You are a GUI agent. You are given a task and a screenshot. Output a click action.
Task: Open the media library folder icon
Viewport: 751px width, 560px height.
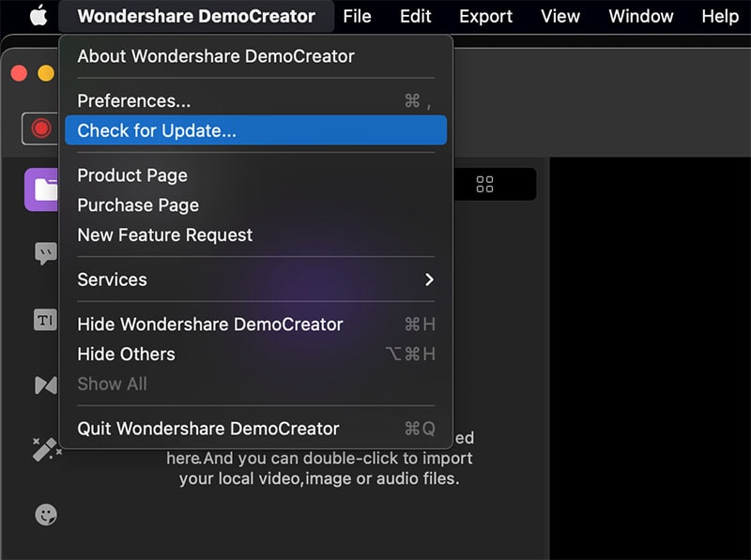[43, 189]
